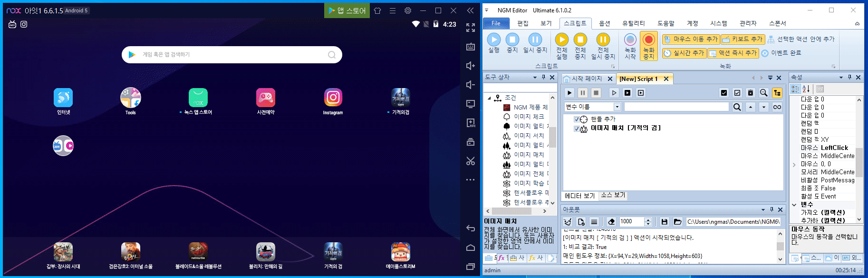Viewport: 868px width, 278px height.
Task: Toggle 실시간 추가 option
Action: (x=684, y=53)
